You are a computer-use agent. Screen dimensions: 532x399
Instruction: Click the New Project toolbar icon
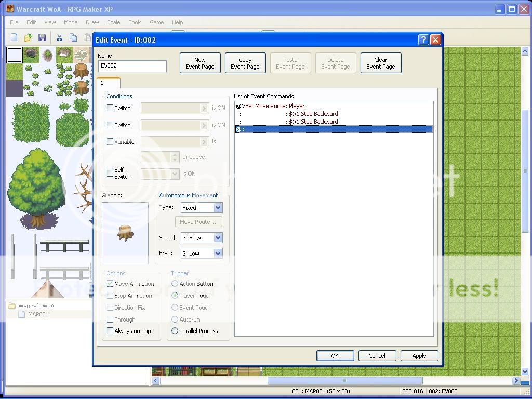(x=14, y=37)
